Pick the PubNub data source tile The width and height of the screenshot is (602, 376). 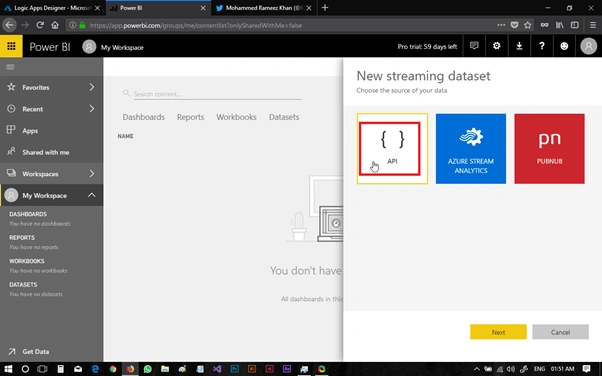549,149
